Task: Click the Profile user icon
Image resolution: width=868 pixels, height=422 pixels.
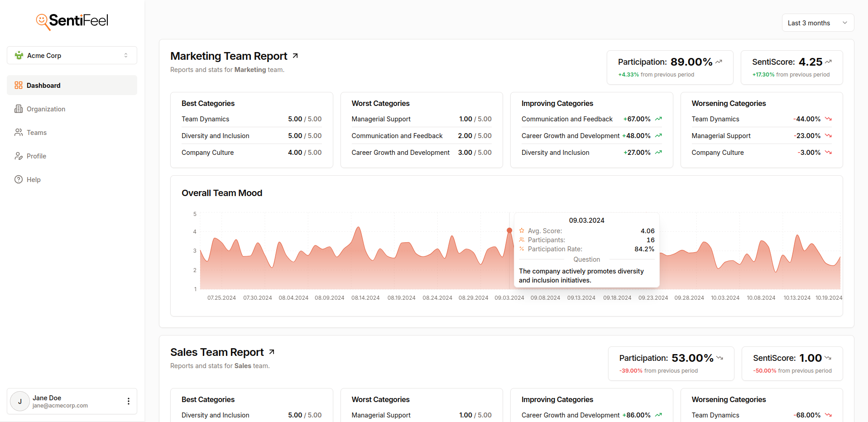Action: pyautogui.click(x=19, y=156)
